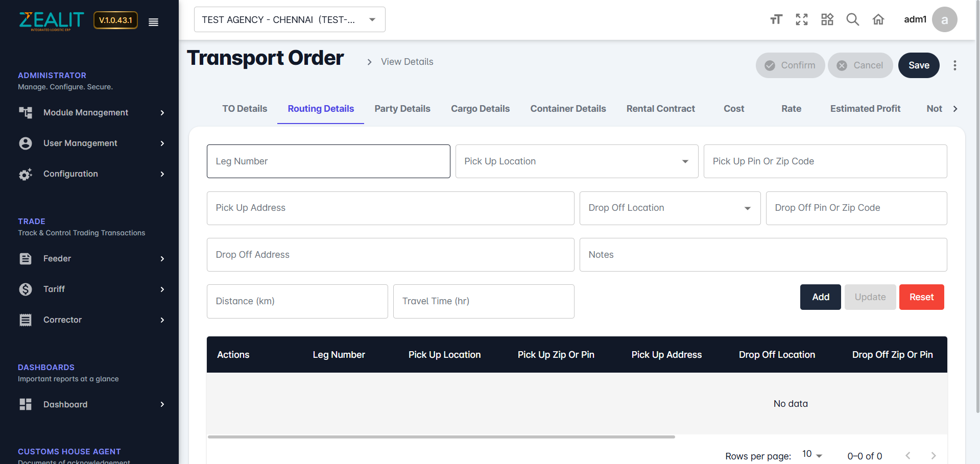Open the Container Details tab

click(x=568, y=109)
